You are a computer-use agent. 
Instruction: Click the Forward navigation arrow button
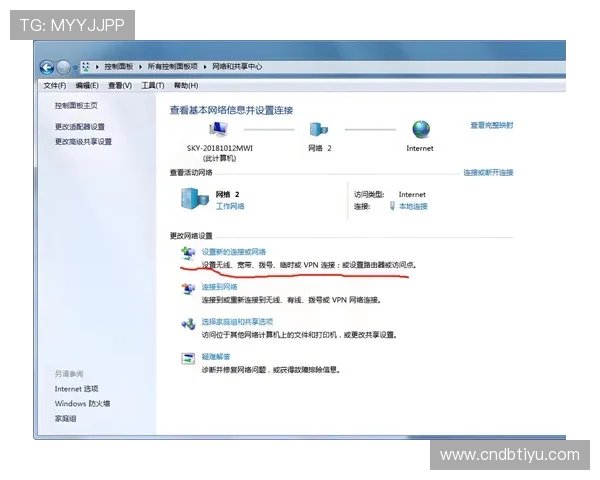[x=63, y=68]
